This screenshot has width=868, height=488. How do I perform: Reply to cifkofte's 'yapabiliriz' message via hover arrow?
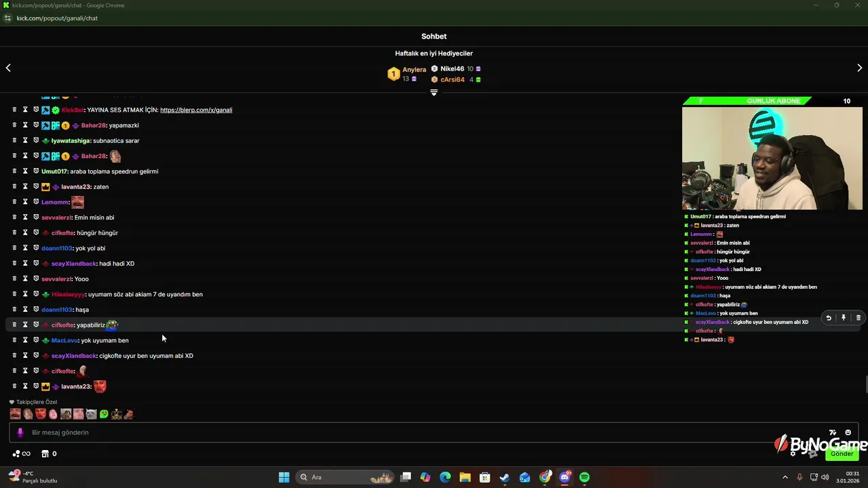pyautogui.click(x=829, y=318)
